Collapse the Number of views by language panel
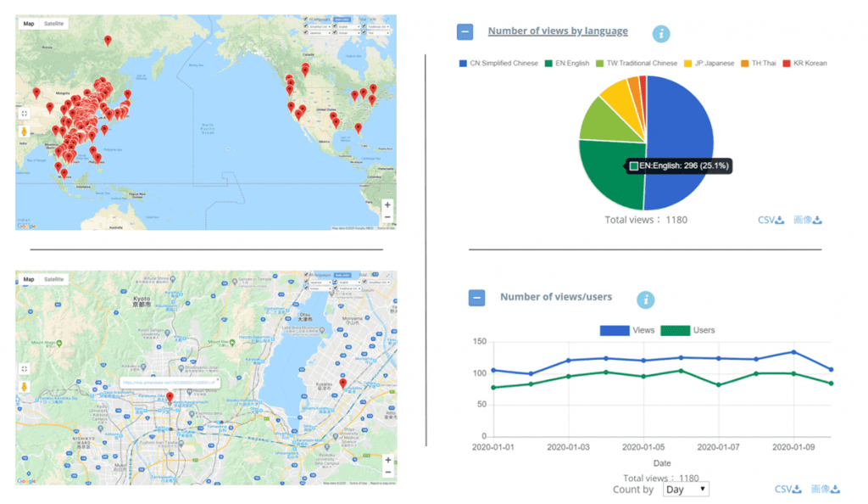The image size is (868, 504). pyautogui.click(x=465, y=32)
